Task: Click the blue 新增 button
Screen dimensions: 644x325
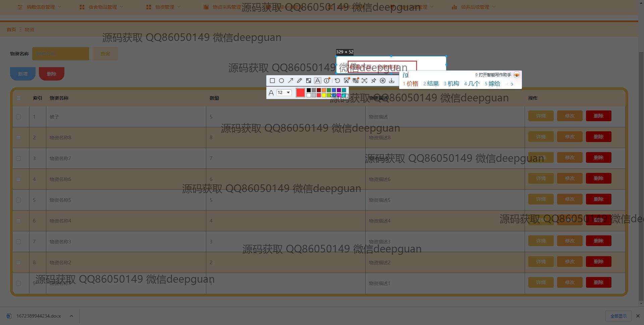Action: [x=23, y=74]
